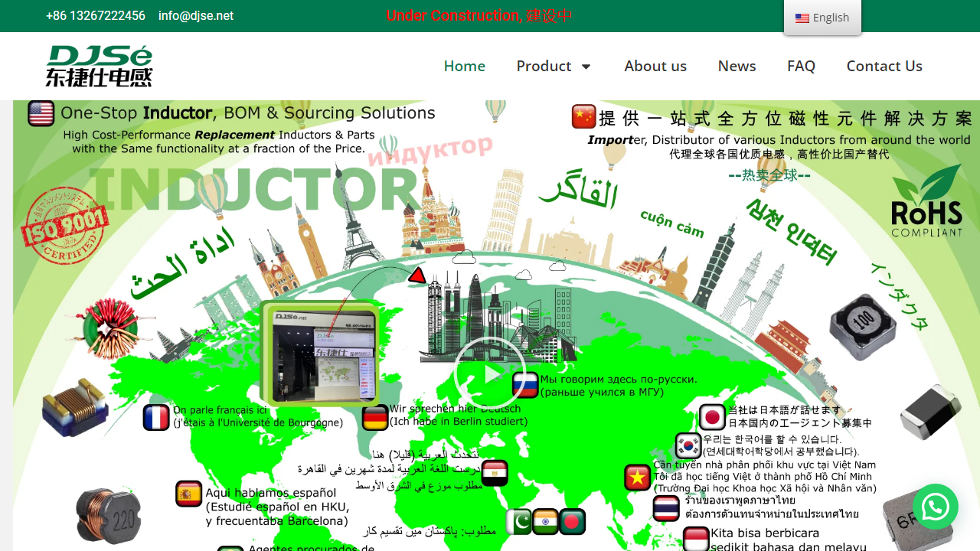Open the About us page

click(x=655, y=66)
